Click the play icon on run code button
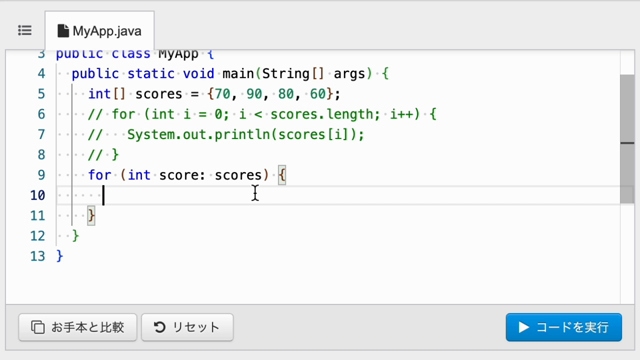Viewport: 640px width, 360px height. (x=524, y=327)
